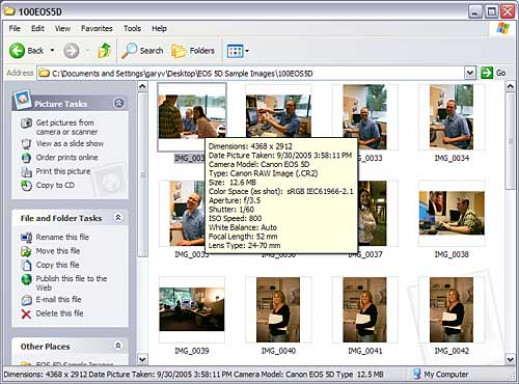Image resolution: width=519 pixels, height=384 pixels.
Task: Select the IMG_0041 thumbnail
Action: [x=365, y=309]
